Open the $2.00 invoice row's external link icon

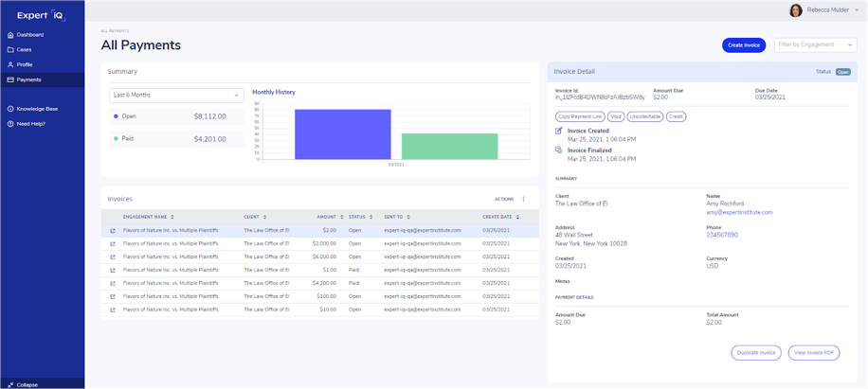pyautogui.click(x=113, y=231)
